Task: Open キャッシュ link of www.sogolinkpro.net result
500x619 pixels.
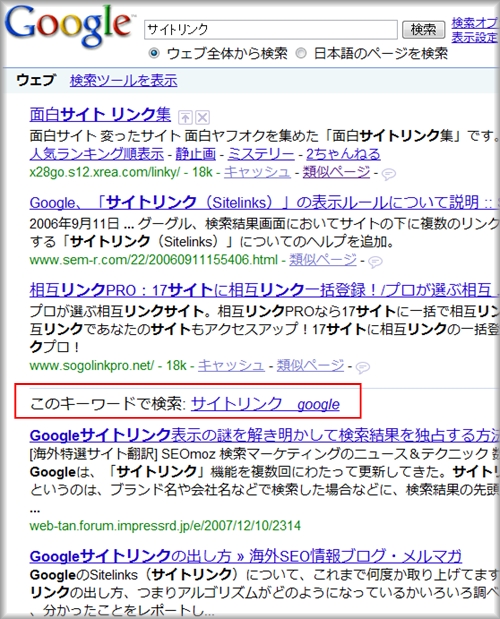Action: point(231,366)
